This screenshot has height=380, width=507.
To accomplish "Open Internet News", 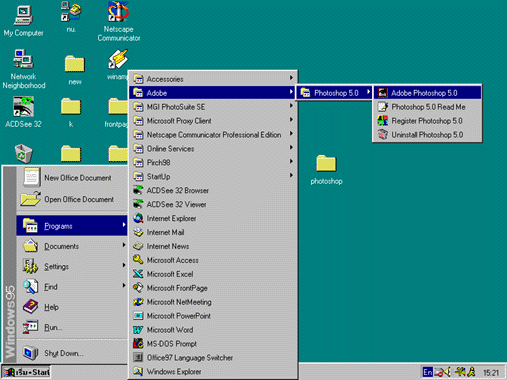I will click(x=213, y=246).
